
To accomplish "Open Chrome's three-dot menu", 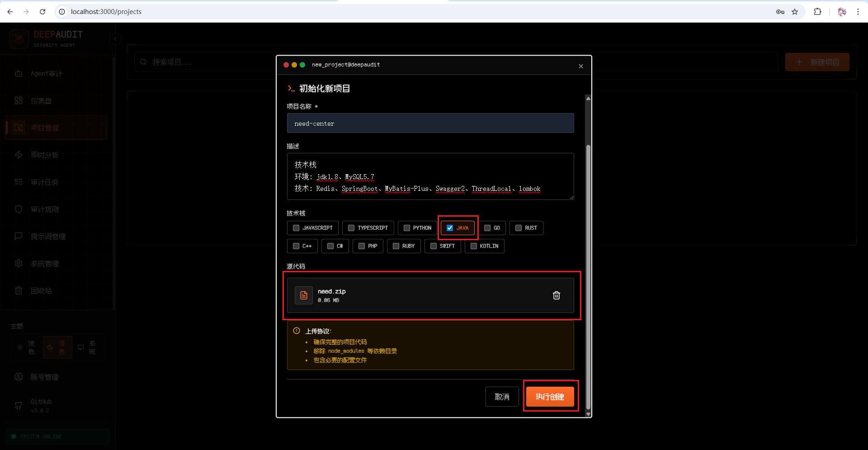I will 858,12.
